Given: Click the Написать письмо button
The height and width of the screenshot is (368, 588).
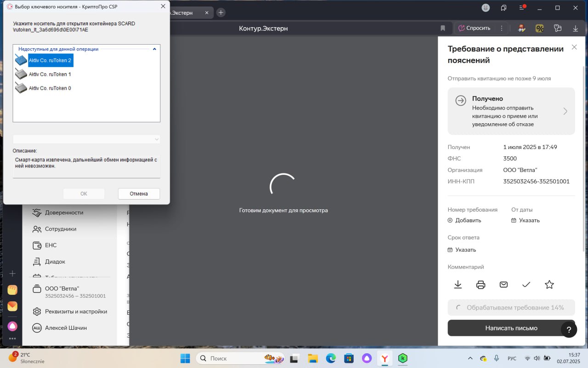Looking at the screenshot, I should point(511,328).
